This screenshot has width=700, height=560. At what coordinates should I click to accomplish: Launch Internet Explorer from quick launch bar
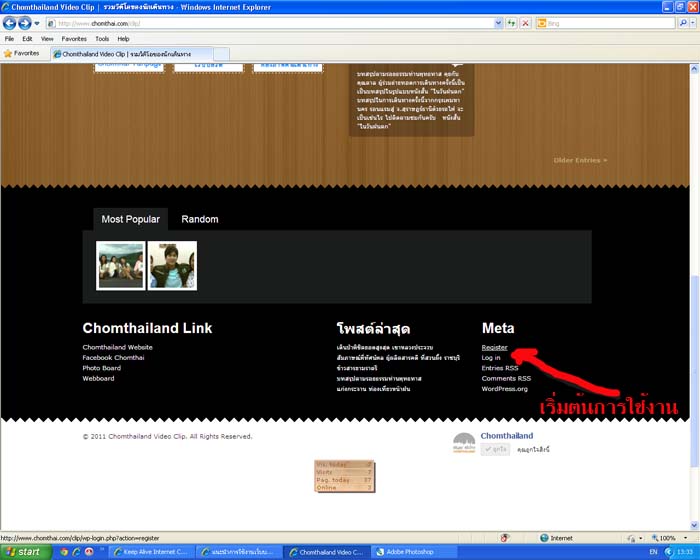[x=76, y=552]
